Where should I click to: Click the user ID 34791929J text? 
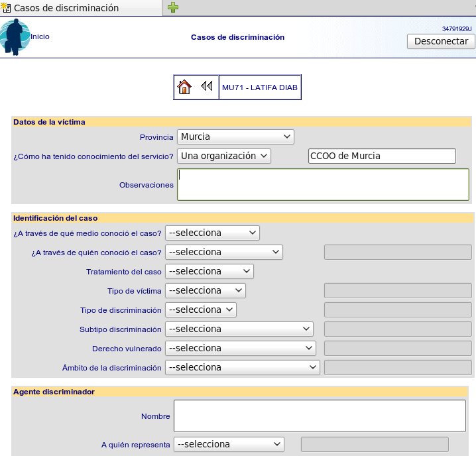click(457, 29)
